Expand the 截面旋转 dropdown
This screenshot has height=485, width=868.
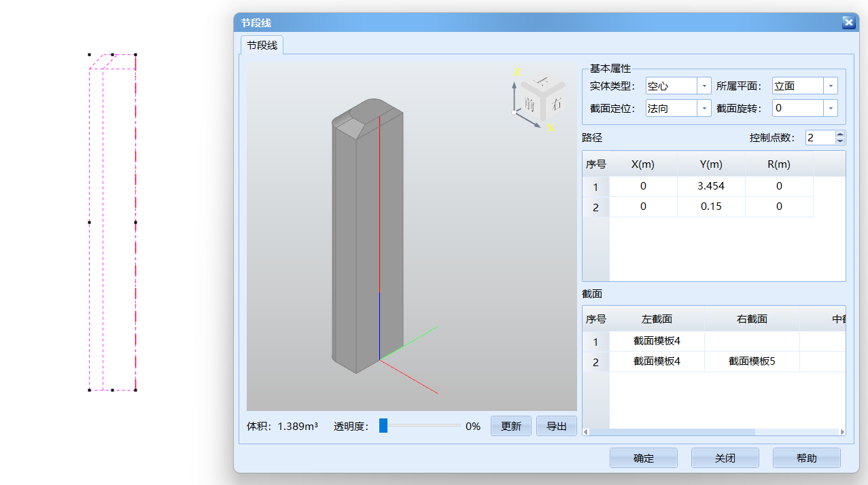pos(830,108)
